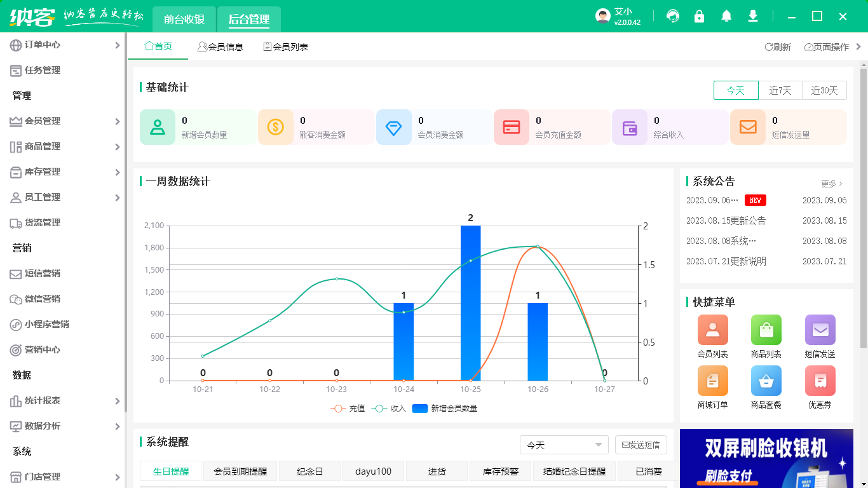Open the 会员信息 page tab
The width and height of the screenshot is (868, 488).
(x=220, y=46)
